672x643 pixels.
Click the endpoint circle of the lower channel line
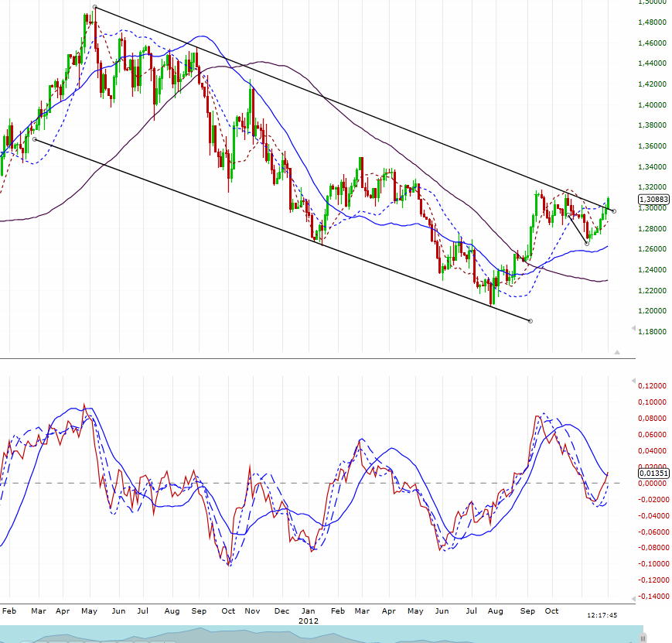point(530,320)
